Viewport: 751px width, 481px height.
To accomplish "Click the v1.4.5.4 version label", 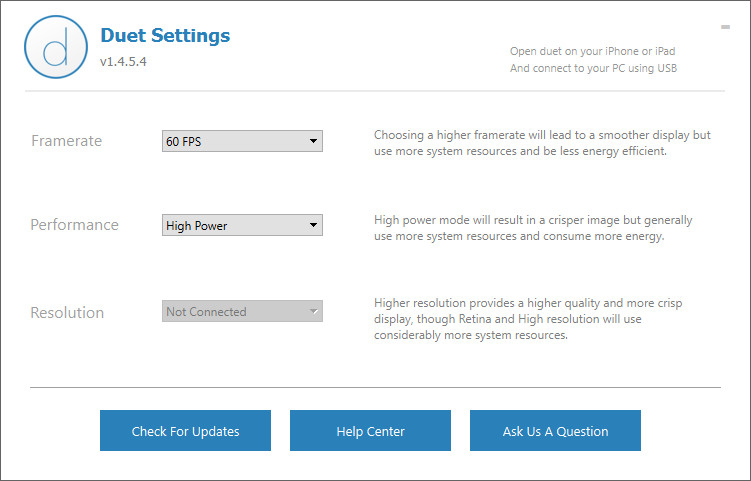I will [123, 62].
